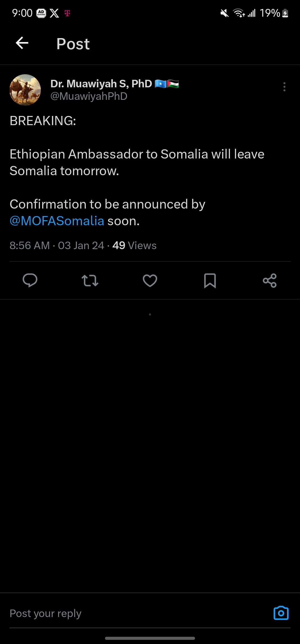Tap the X notification icon in status bar
The height and width of the screenshot is (644, 300).
pos(54,13)
